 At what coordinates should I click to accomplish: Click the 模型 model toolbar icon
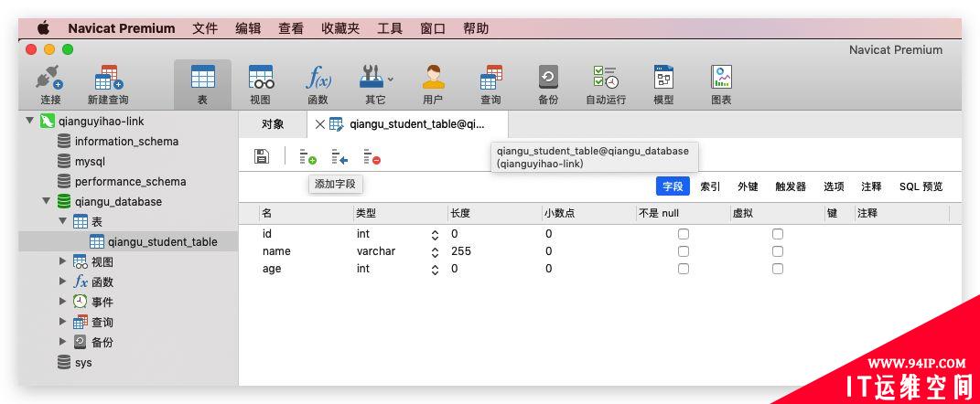[663, 84]
